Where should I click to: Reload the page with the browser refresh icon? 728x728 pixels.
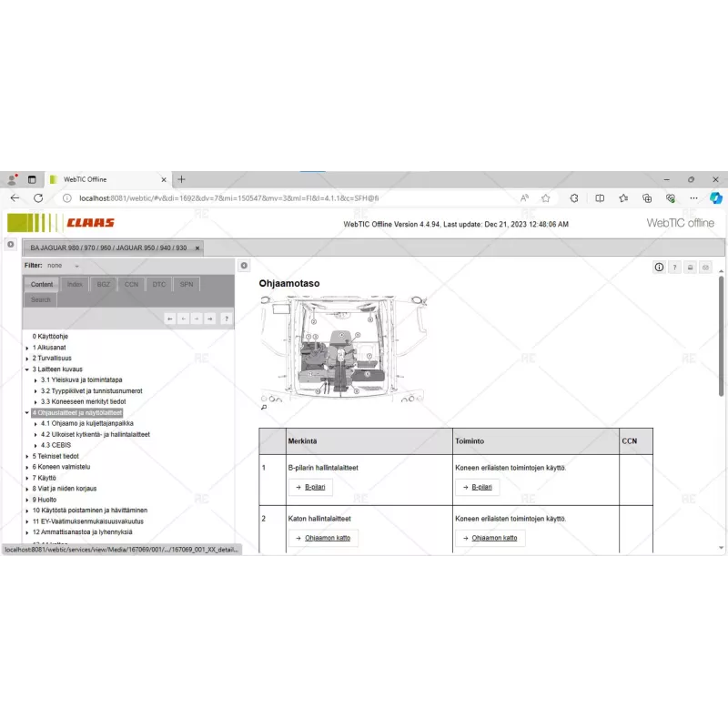click(37, 197)
